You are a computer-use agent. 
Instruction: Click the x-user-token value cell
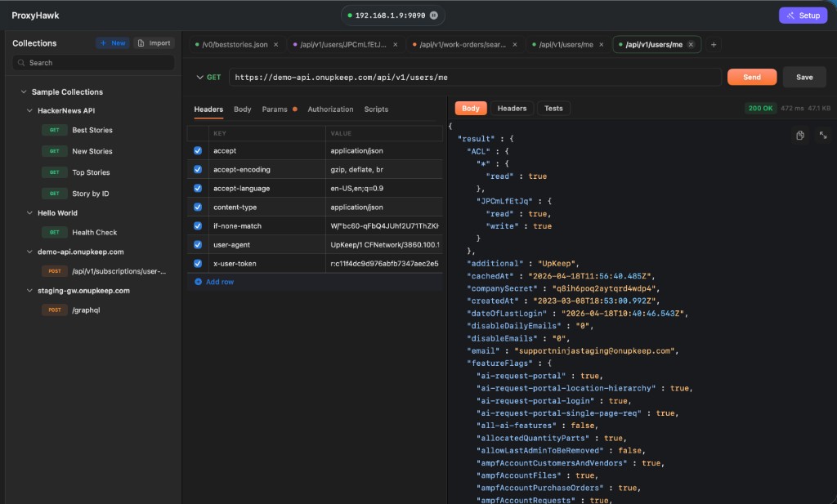point(384,264)
